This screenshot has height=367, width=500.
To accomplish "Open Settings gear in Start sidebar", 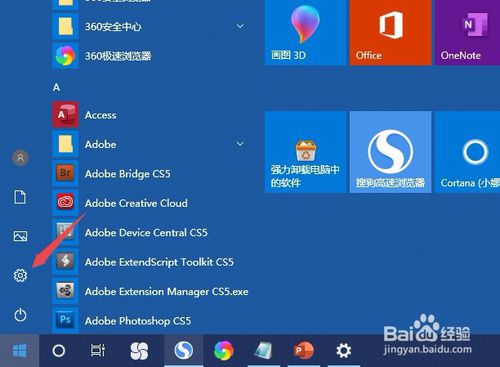I will 20,275.
